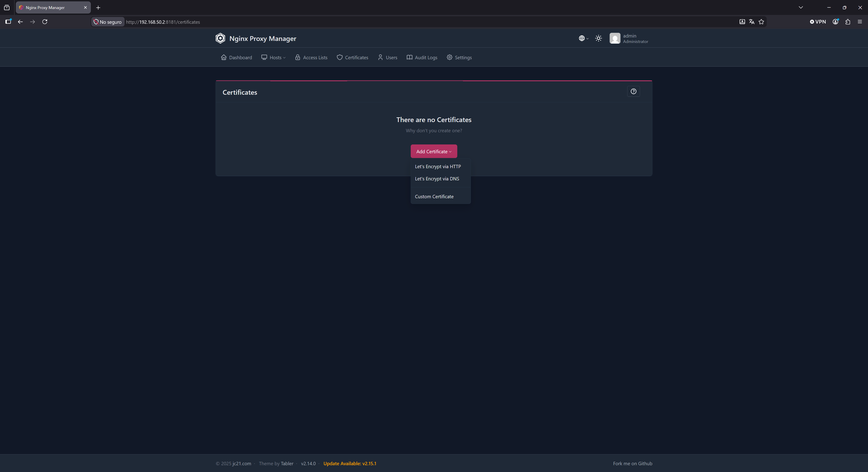This screenshot has height=472, width=868.
Task: Bookmark this page with the star icon
Action: point(761,22)
